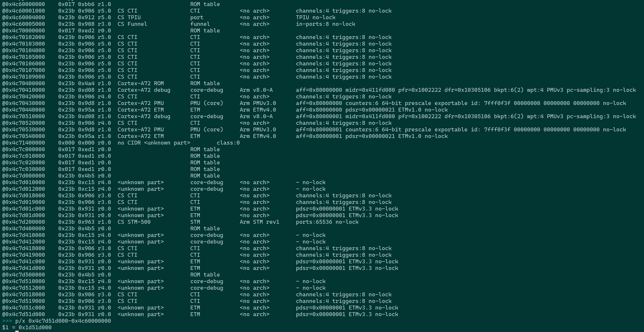
Task: Click the address @0x4c7d01c000
Action: pos(23,209)
